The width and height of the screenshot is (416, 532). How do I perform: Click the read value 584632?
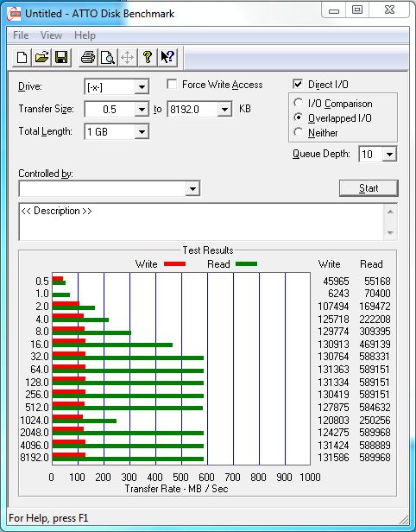coord(375,407)
